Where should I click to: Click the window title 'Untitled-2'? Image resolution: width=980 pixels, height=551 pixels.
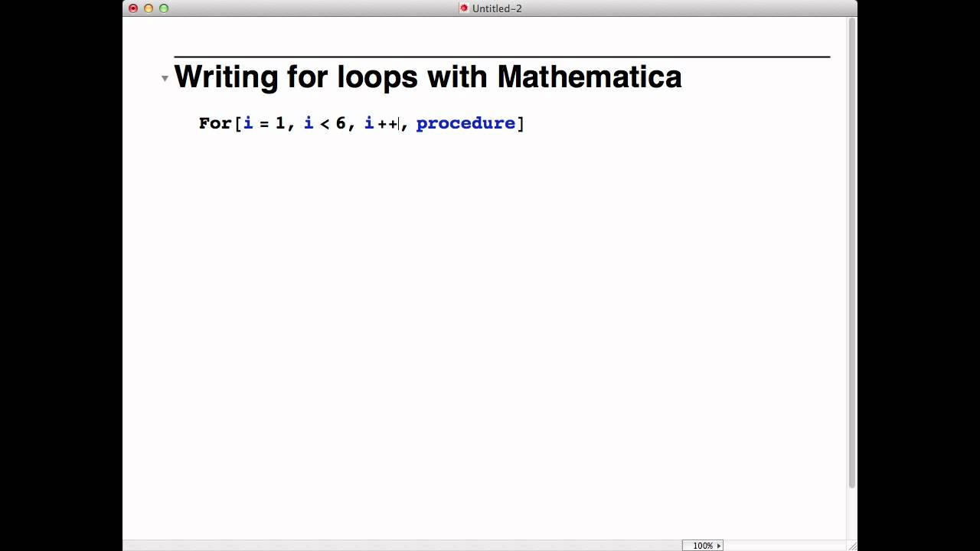[x=497, y=8]
